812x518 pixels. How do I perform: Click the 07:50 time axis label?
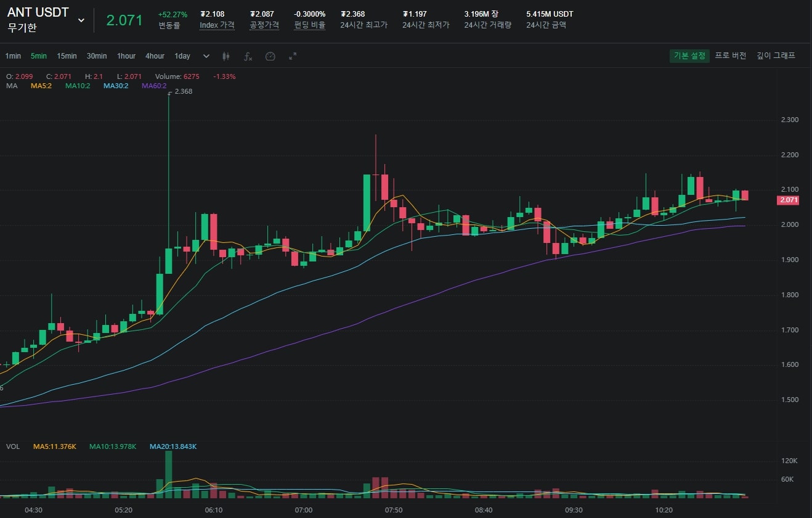click(x=394, y=510)
